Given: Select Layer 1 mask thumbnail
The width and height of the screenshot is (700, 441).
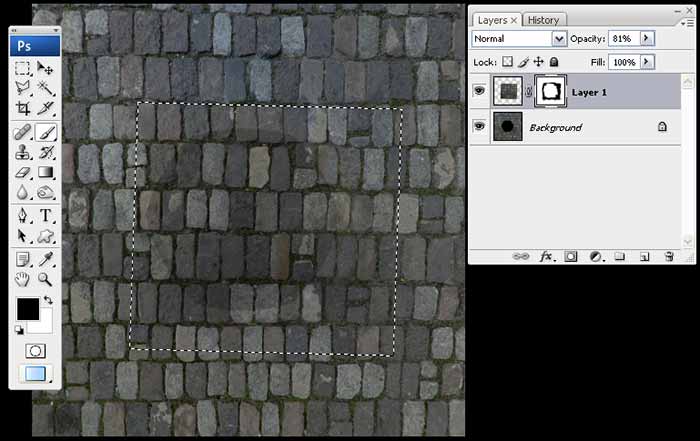Looking at the screenshot, I should coord(550,91).
